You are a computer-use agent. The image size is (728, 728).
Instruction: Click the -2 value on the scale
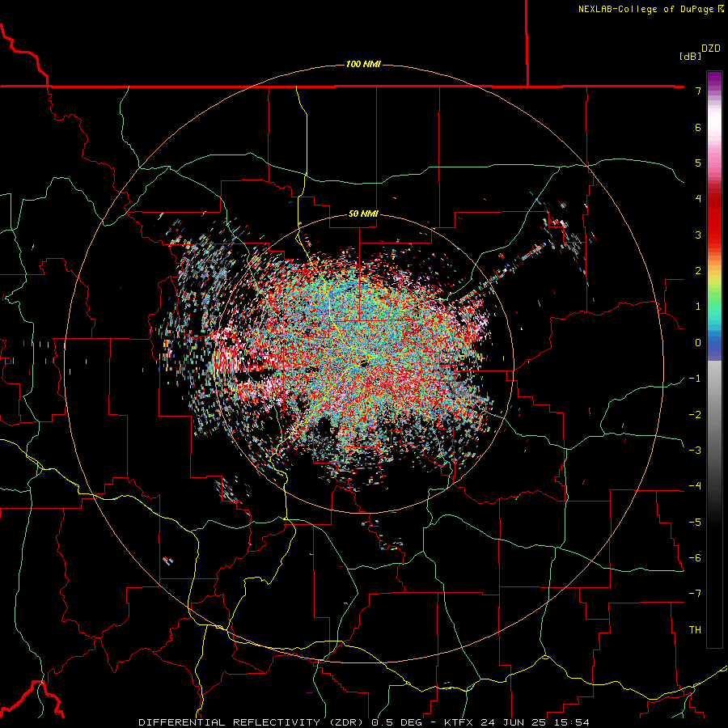[695, 415]
